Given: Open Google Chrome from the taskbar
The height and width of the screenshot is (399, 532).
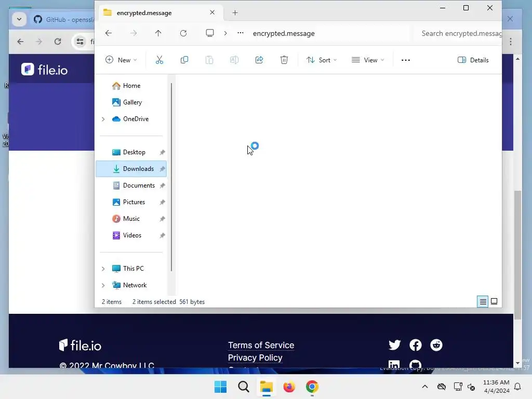Looking at the screenshot, I should [312, 387].
